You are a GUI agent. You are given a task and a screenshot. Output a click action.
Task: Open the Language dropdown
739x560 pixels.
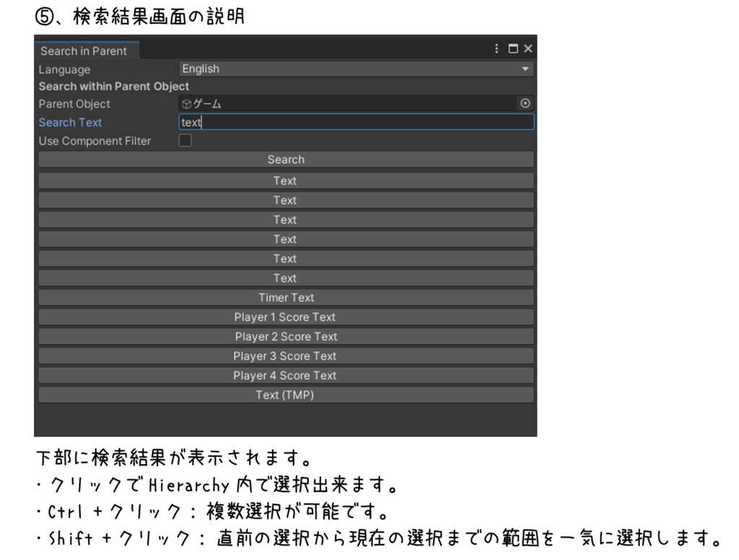(357, 69)
